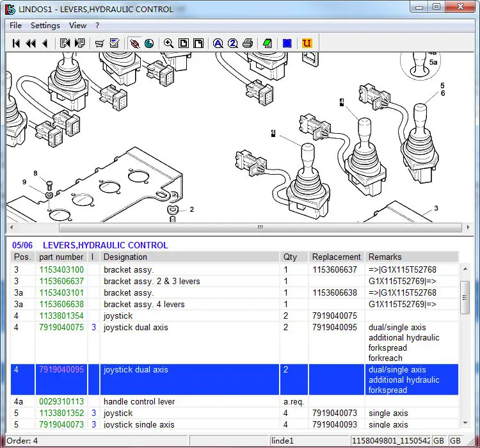This screenshot has height=448, width=480.
Task: Open the '?' help menu
Action: [x=97, y=26]
